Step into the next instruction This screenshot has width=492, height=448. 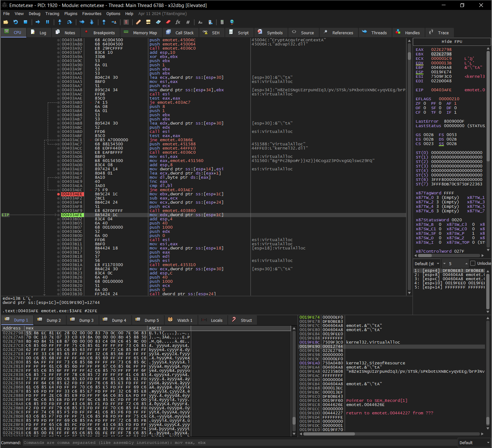60,22
